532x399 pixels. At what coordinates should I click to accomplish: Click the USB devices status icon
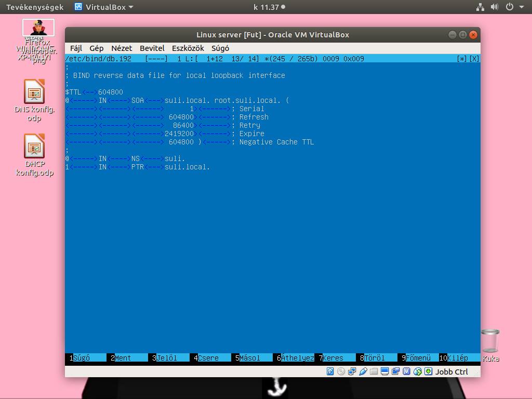click(363, 371)
